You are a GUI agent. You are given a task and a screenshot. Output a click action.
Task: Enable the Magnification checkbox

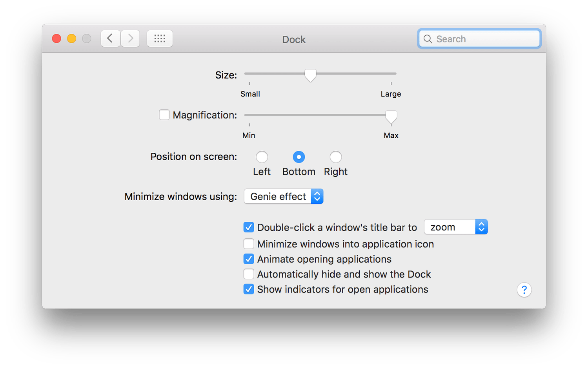[164, 115]
